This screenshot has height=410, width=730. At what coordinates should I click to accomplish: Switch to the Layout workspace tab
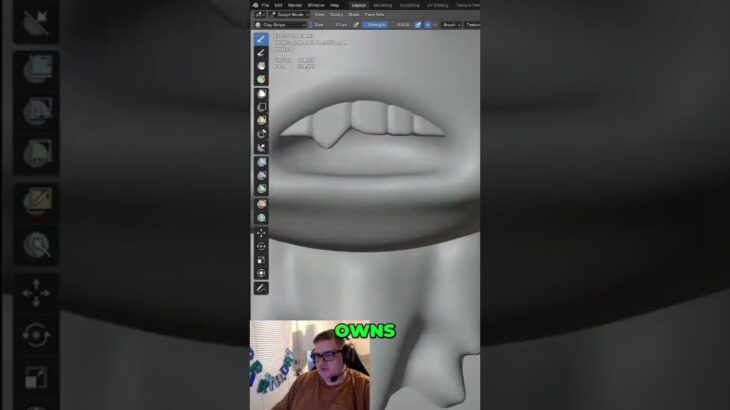pyautogui.click(x=359, y=5)
